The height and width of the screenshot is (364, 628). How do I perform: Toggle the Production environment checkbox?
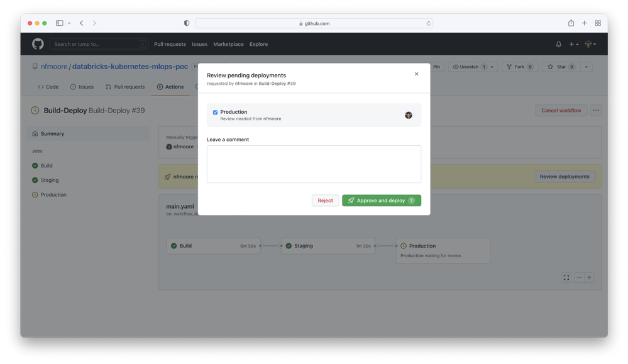click(215, 113)
